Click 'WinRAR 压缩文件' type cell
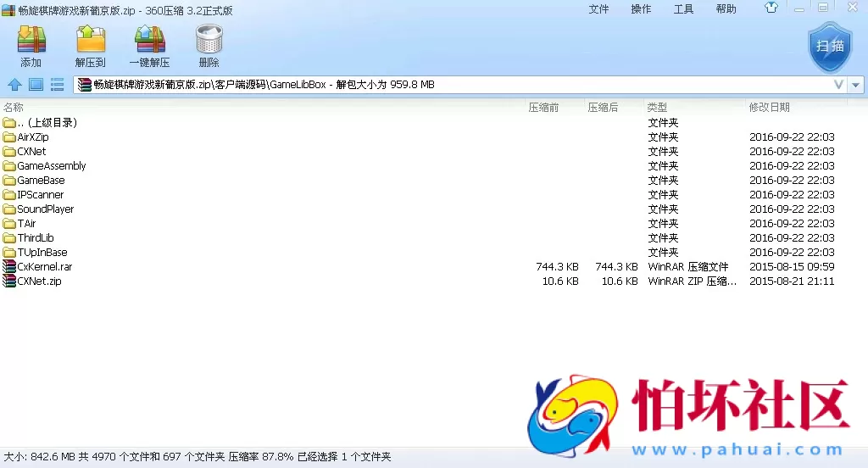Image resolution: width=868 pixels, height=468 pixels. click(688, 266)
